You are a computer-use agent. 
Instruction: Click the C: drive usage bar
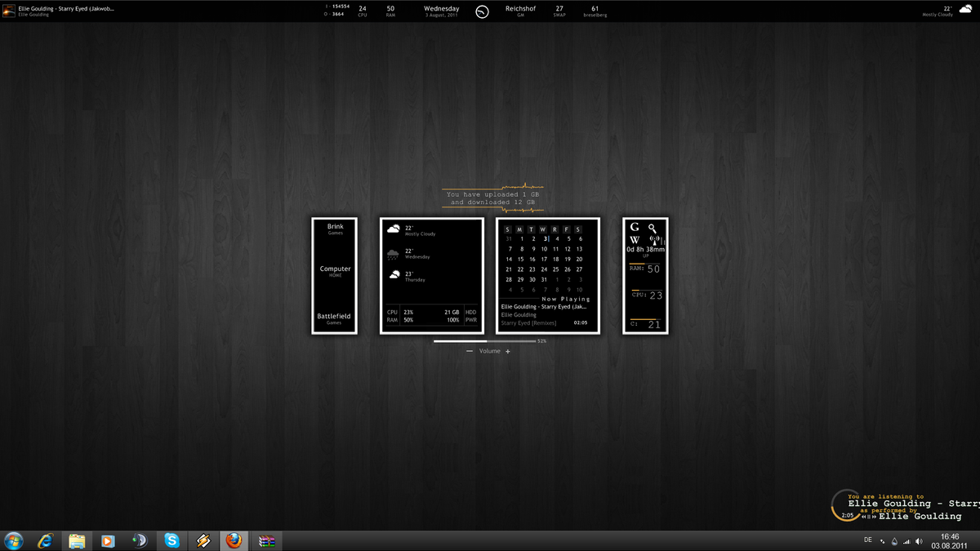click(645, 319)
